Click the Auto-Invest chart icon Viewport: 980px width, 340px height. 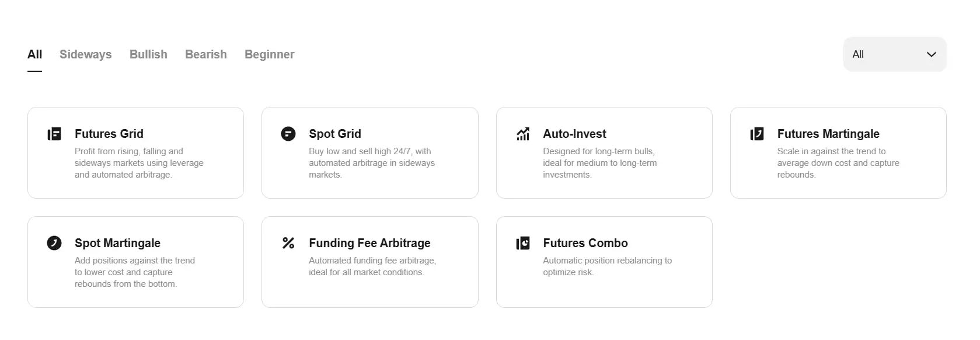pyautogui.click(x=523, y=134)
